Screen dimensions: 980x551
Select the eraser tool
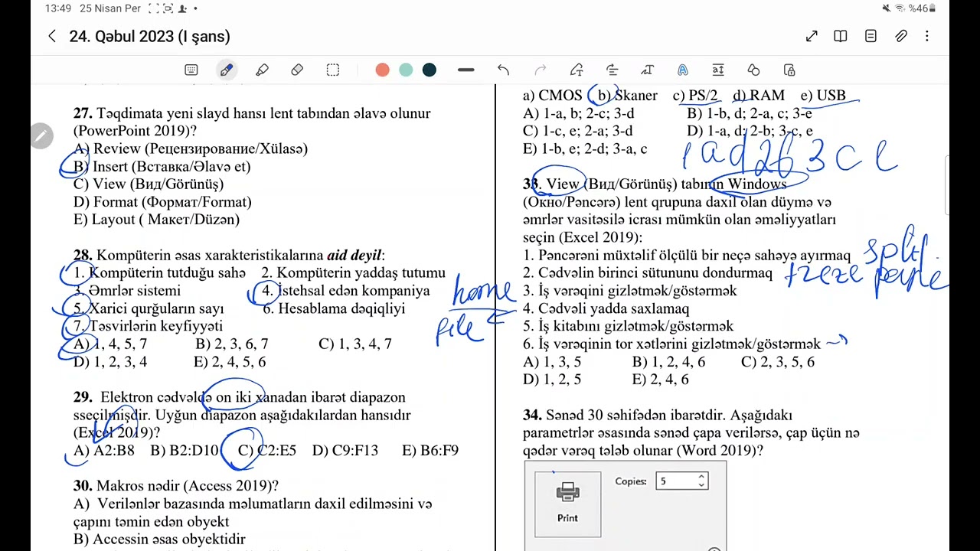coord(297,70)
